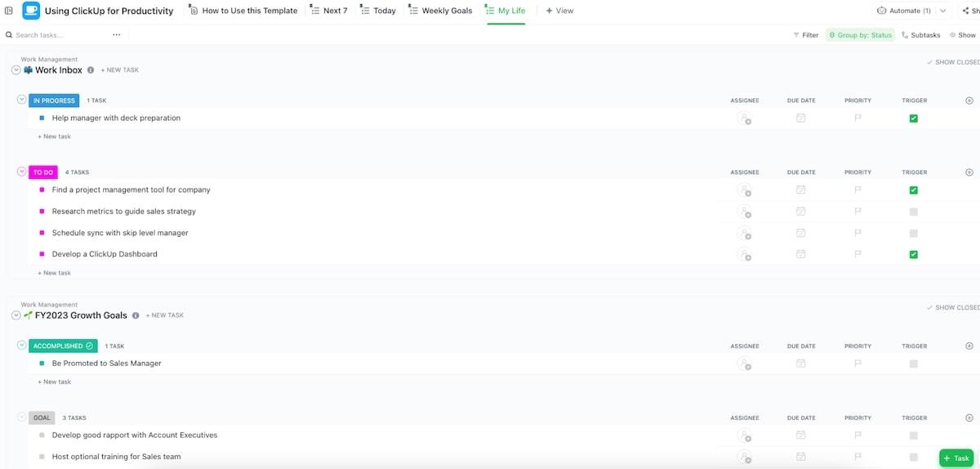This screenshot has width=980, height=469.
Task: Switch to the Weekly Goals tab
Action: [x=441, y=11]
